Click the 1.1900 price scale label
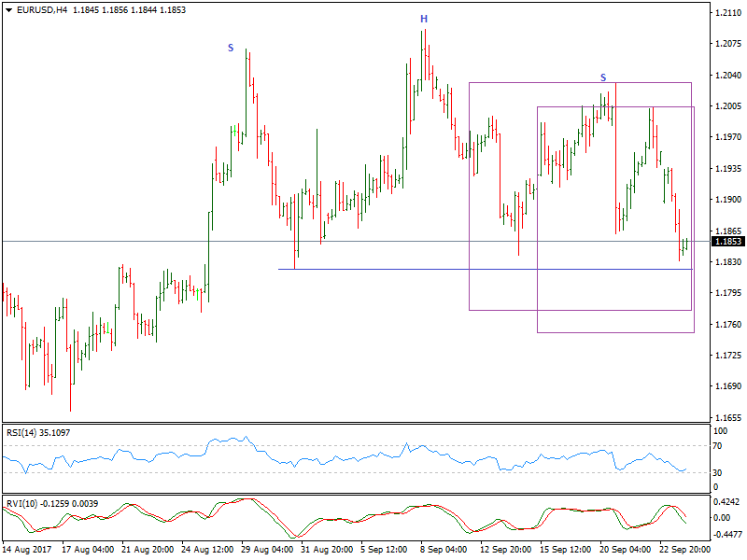This screenshot has height=560, width=747. (728, 200)
